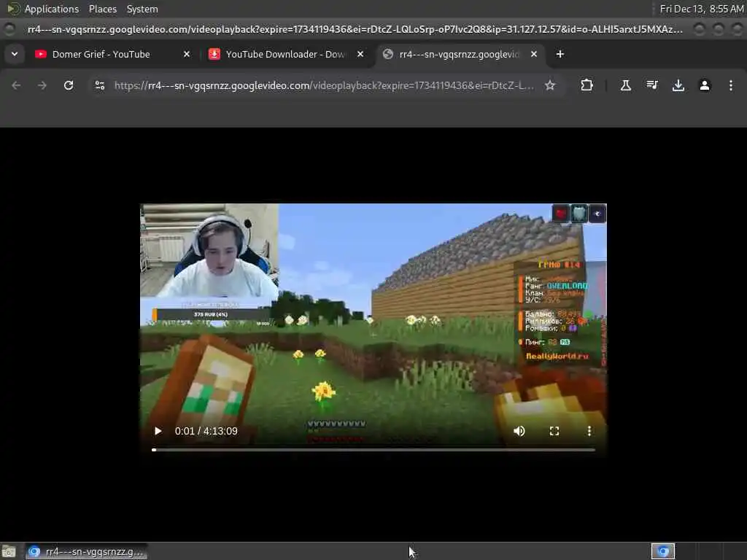The image size is (747, 560).
Task: Click show desktop icon in taskbar
Action: [8, 551]
